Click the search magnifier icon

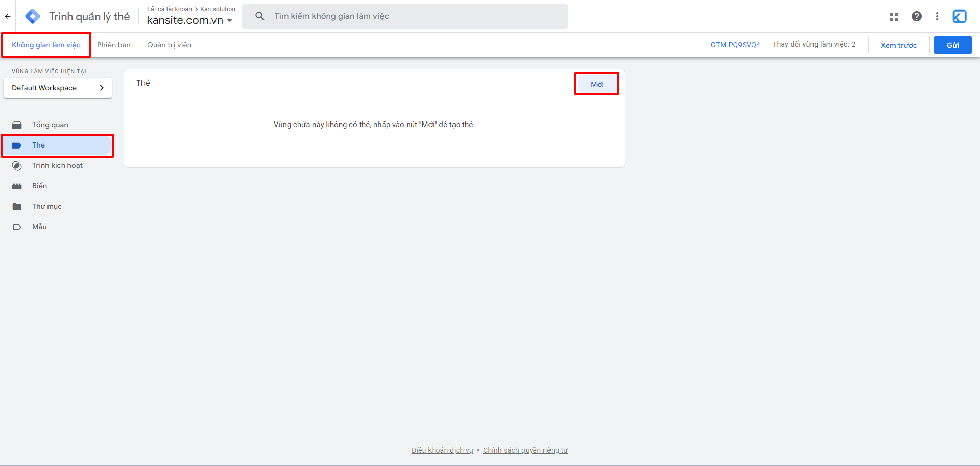[260, 16]
